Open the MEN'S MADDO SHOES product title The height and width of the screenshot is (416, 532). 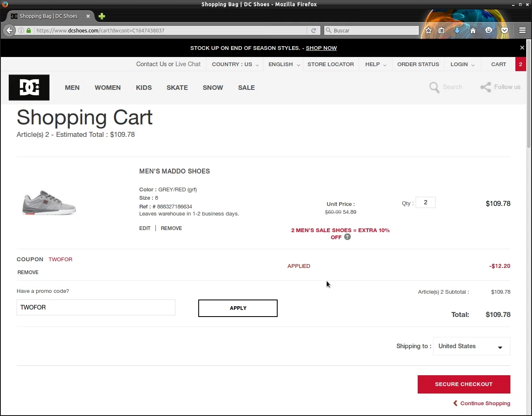[175, 171]
